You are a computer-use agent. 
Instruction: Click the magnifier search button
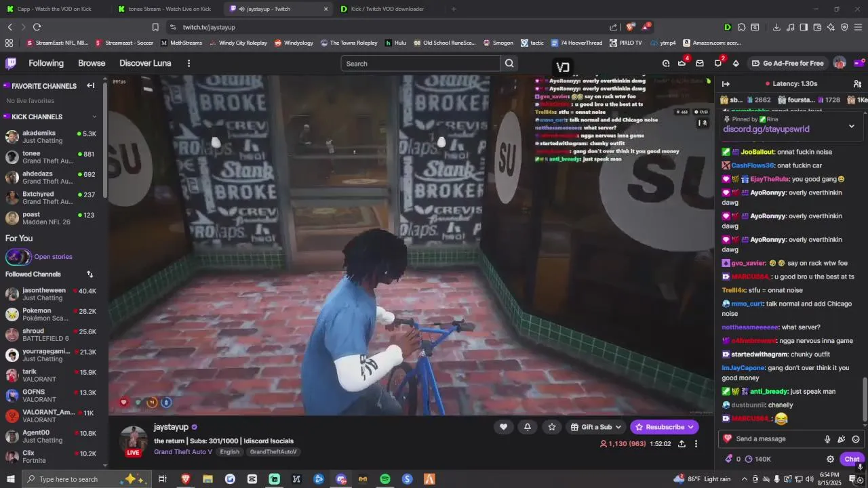coord(509,63)
